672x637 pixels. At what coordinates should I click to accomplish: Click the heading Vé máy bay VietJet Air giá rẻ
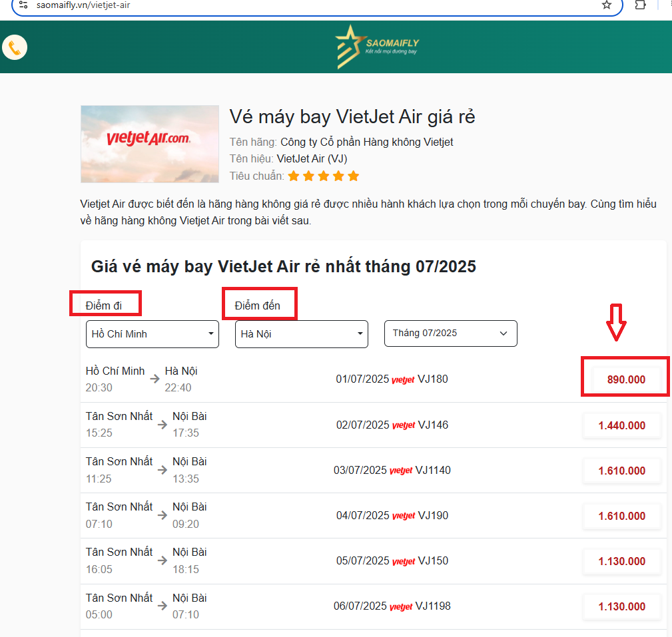click(352, 117)
